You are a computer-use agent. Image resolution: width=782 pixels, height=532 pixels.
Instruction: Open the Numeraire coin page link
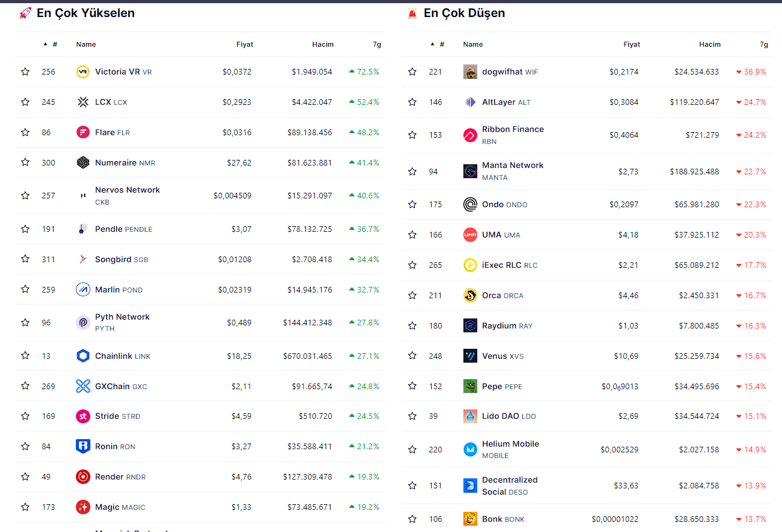point(116,163)
